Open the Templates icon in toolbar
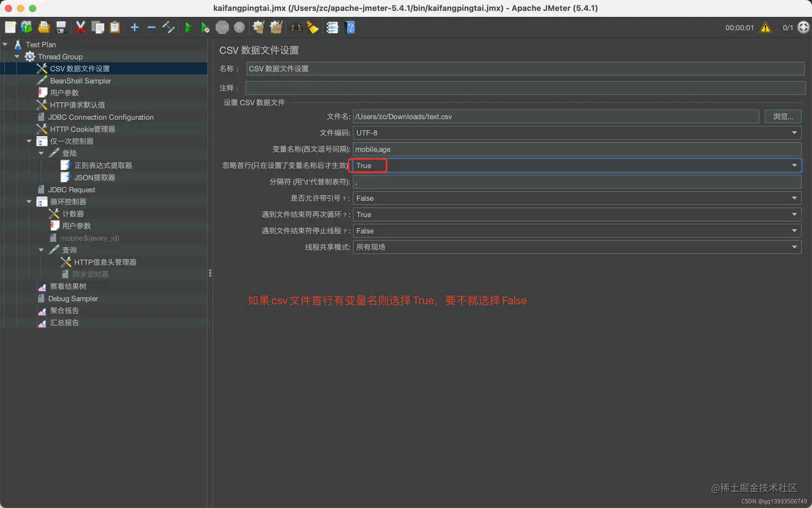812x508 pixels. pos(27,27)
